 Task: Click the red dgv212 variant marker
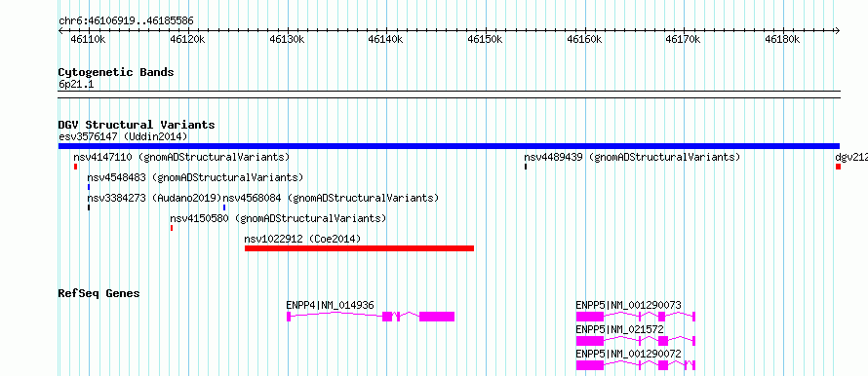838,167
